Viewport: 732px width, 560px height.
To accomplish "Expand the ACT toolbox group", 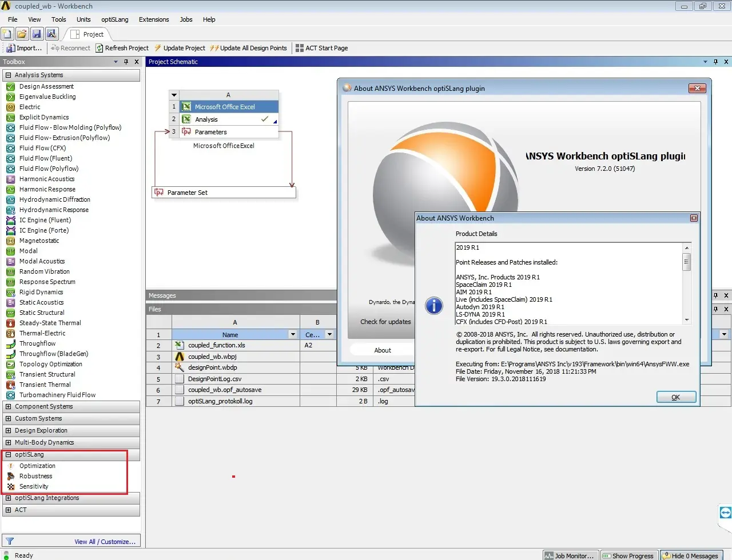I will coord(8,510).
